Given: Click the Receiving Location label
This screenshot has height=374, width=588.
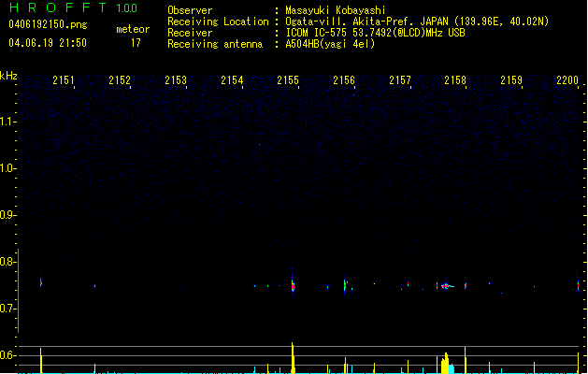Looking at the screenshot, I should coord(218,22).
